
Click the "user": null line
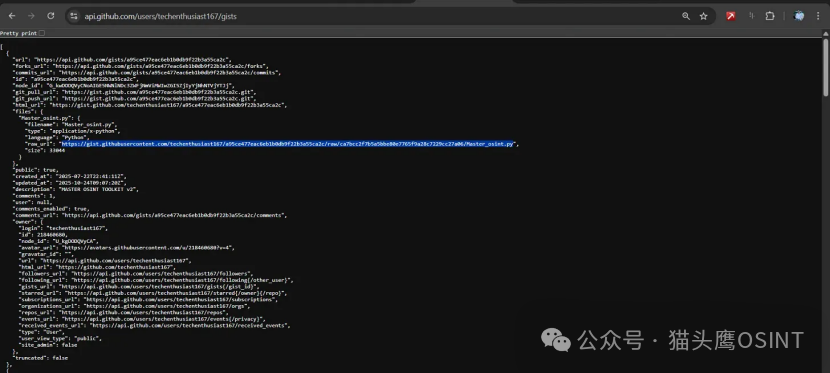[x=32, y=202]
